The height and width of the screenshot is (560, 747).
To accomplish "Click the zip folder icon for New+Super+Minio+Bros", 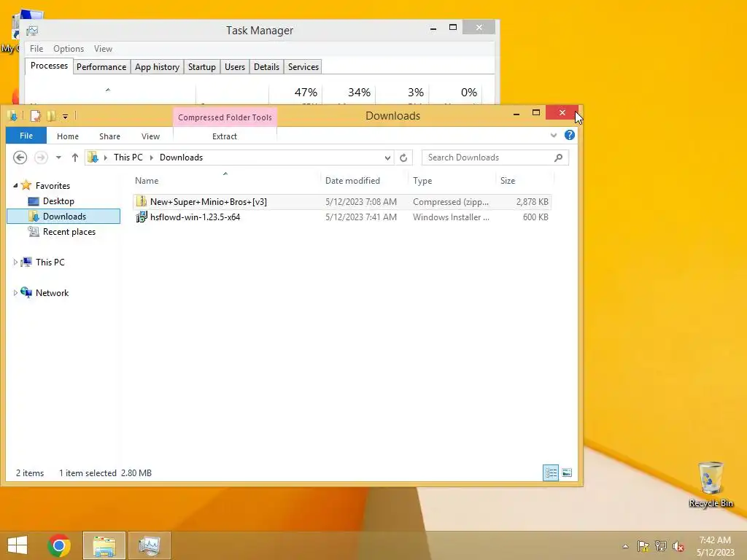I will (141, 201).
